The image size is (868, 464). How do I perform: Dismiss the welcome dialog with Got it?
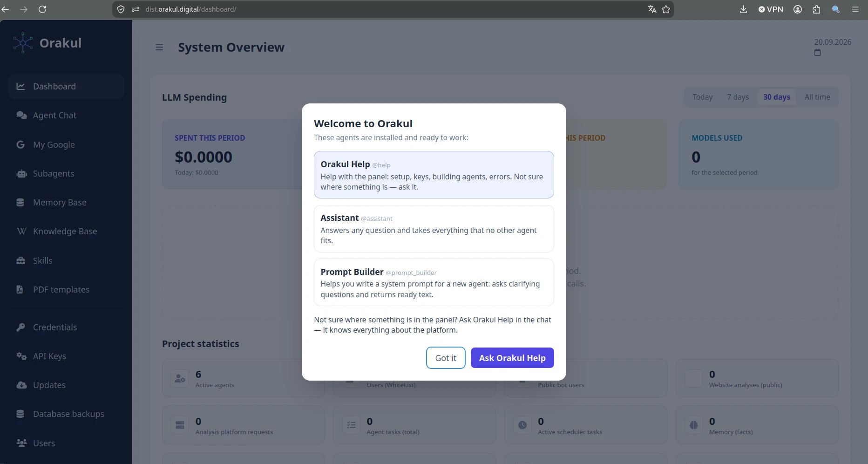coord(446,358)
